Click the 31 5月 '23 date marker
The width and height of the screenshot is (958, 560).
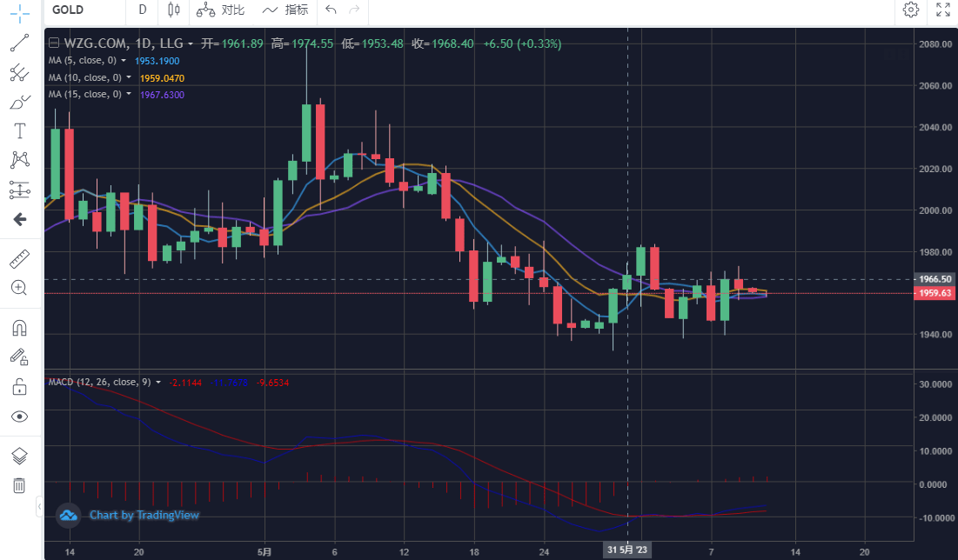(626, 550)
